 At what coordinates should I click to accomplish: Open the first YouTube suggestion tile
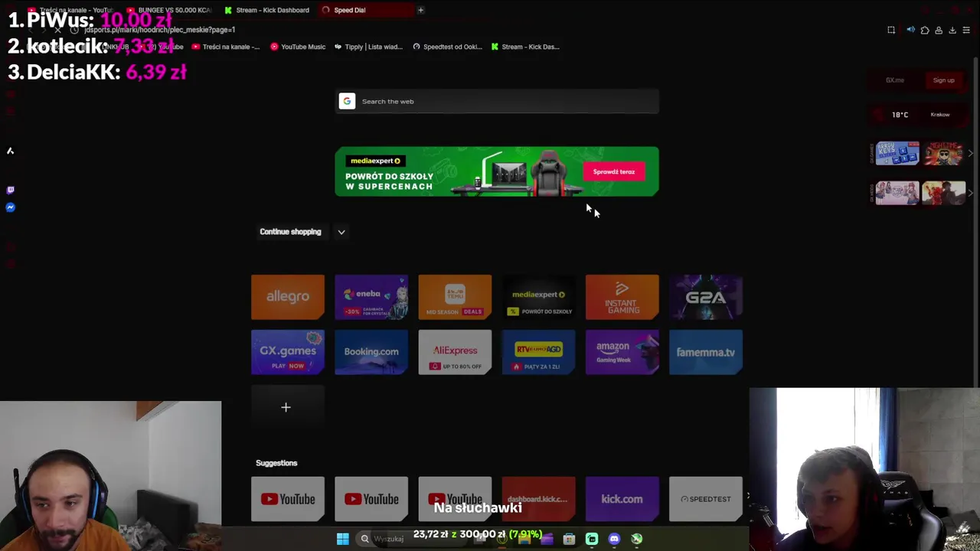click(288, 499)
